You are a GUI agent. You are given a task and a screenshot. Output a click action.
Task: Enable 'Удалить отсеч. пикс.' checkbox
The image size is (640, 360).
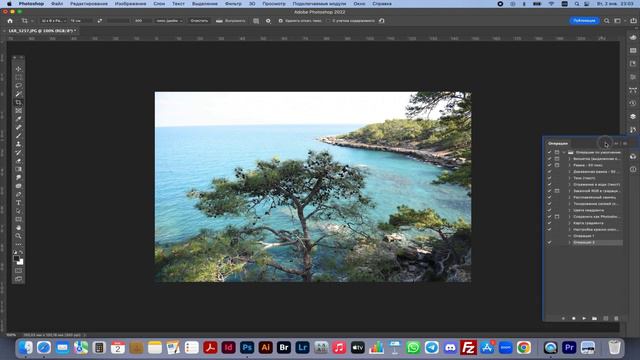[x=280, y=21]
